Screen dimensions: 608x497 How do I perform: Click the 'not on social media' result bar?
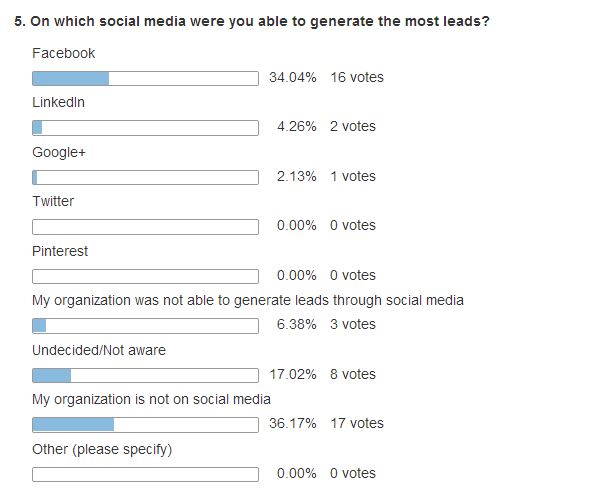(145, 425)
